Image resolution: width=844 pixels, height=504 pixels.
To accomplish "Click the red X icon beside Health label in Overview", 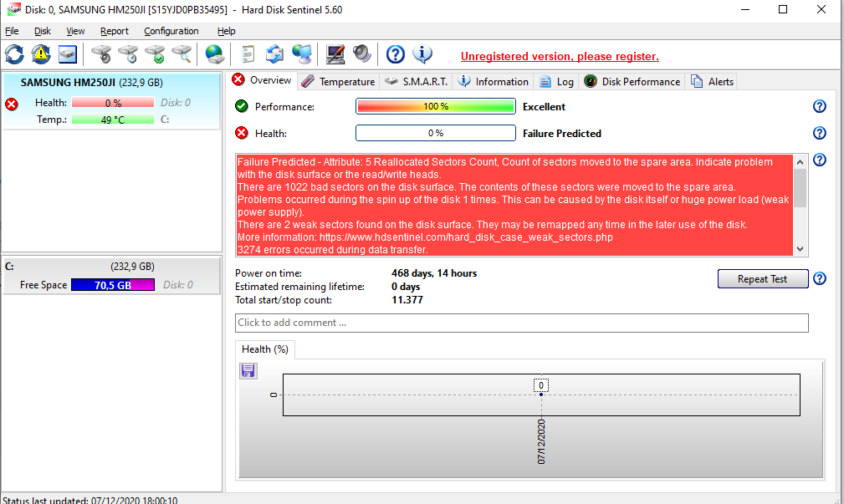I will 242,133.
